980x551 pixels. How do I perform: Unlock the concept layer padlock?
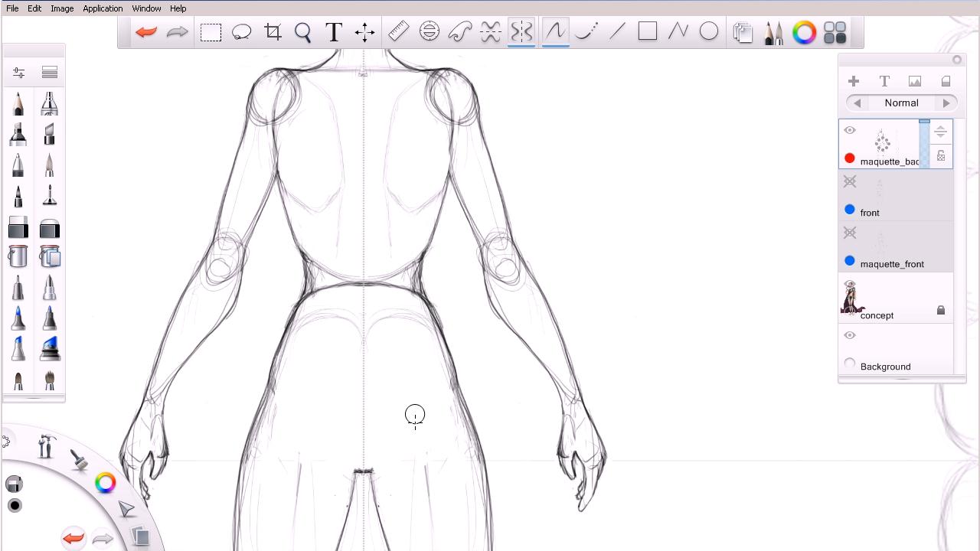[941, 311]
